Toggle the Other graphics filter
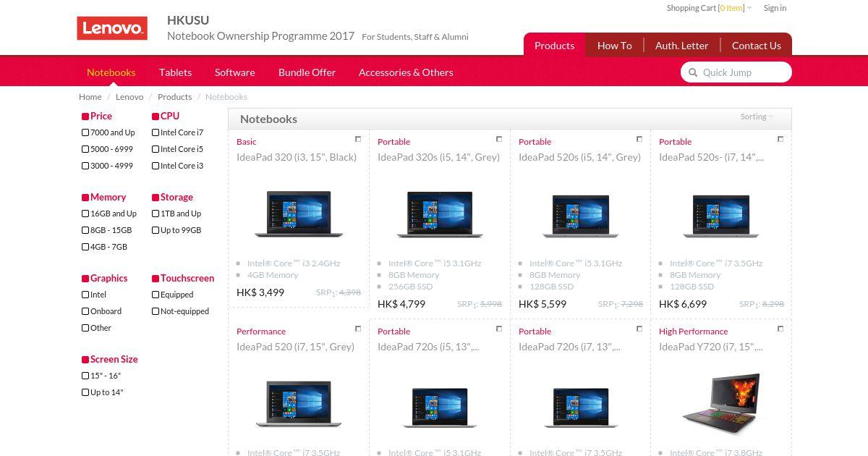This screenshot has width=868, height=456. click(x=85, y=328)
